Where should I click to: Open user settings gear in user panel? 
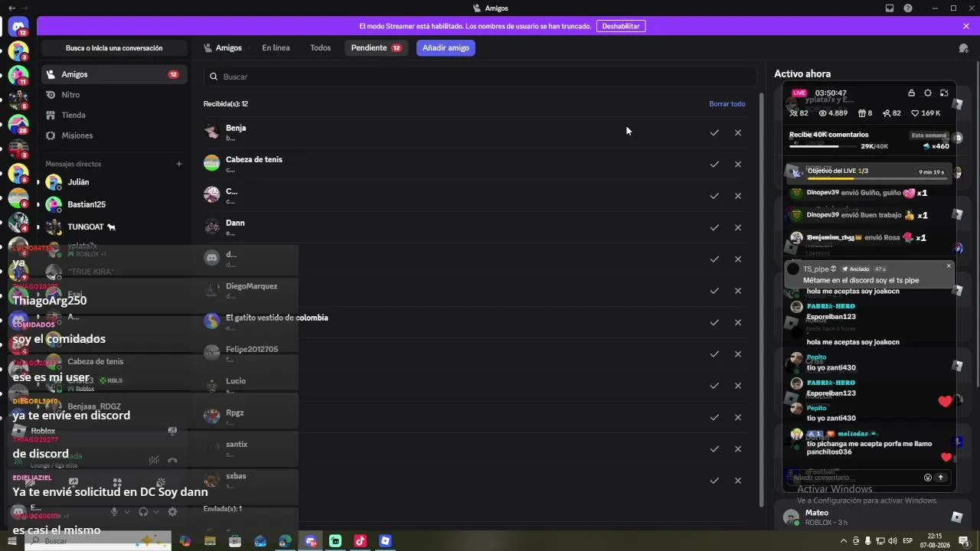(172, 511)
